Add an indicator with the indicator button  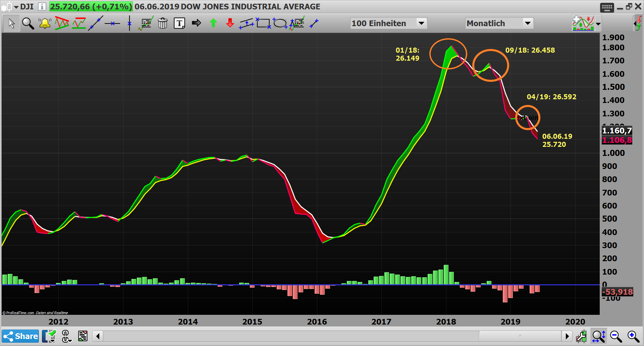pyautogui.click(x=583, y=23)
